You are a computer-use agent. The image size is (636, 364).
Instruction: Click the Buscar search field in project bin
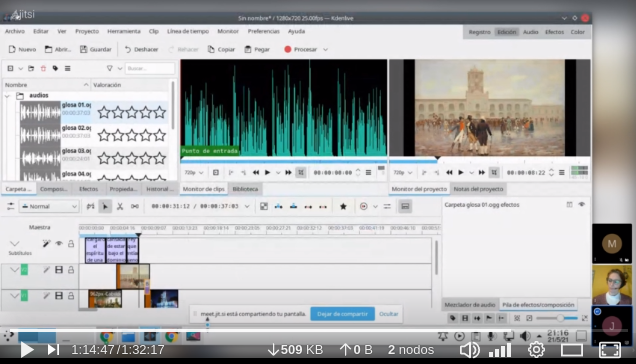click(150, 68)
